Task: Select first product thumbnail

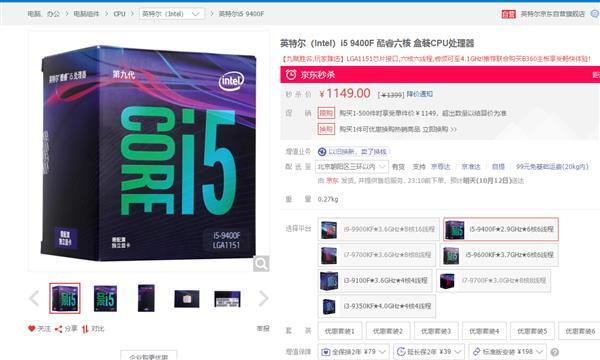Action: click(x=65, y=298)
